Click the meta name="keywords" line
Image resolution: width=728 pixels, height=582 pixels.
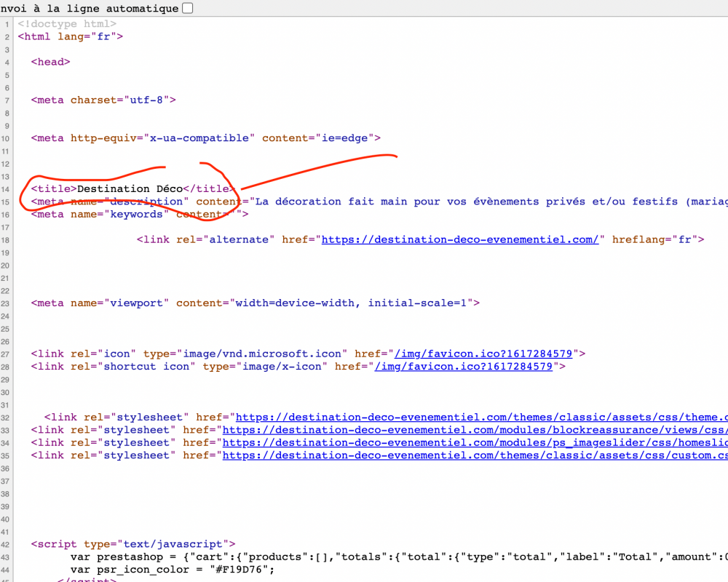[140, 214]
